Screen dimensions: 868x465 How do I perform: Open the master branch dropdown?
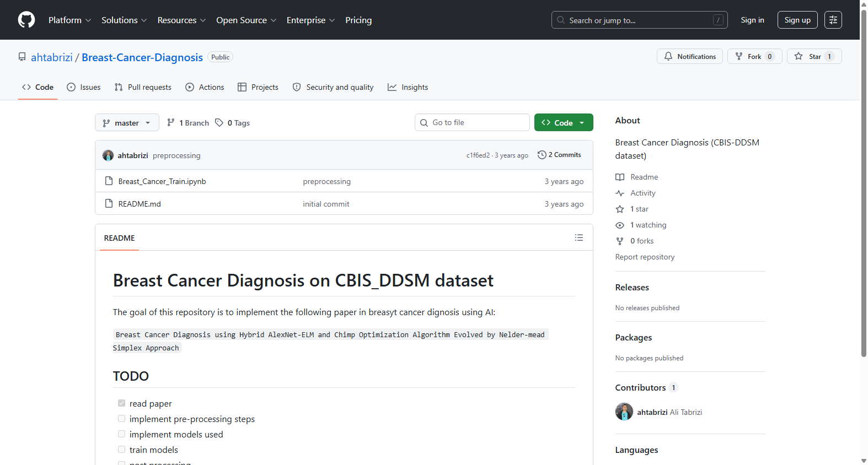click(x=127, y=122)
